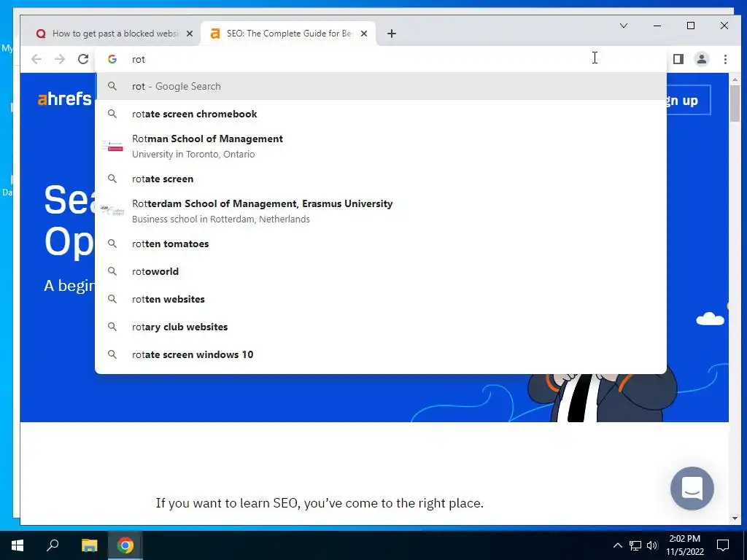This screenshot has height=560, width=747.
Task: Select the 'rotoworld' suggestion
Action: coord(381,271)
